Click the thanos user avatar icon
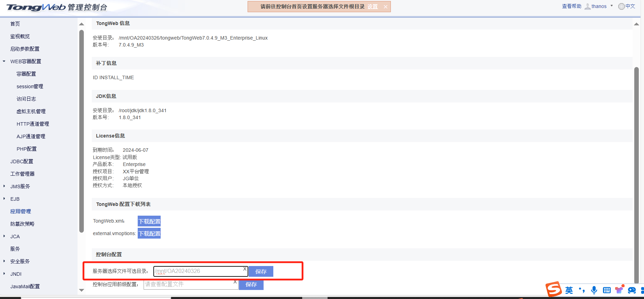Viewport: 644px width, 299px height. (x=588, y=6)
